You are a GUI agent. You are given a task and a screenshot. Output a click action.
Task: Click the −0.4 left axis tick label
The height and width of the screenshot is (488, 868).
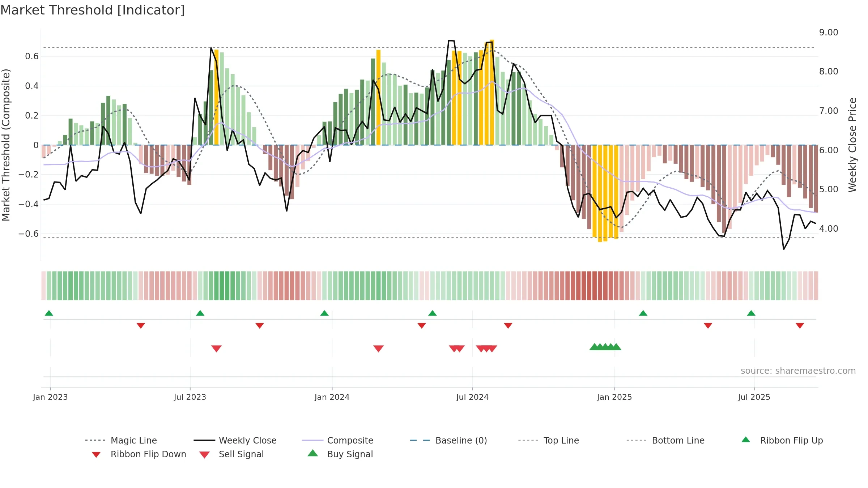pos(29,204)
